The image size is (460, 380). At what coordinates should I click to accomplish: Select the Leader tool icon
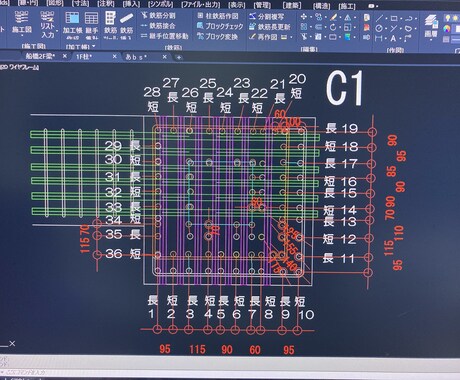[407, 39]
